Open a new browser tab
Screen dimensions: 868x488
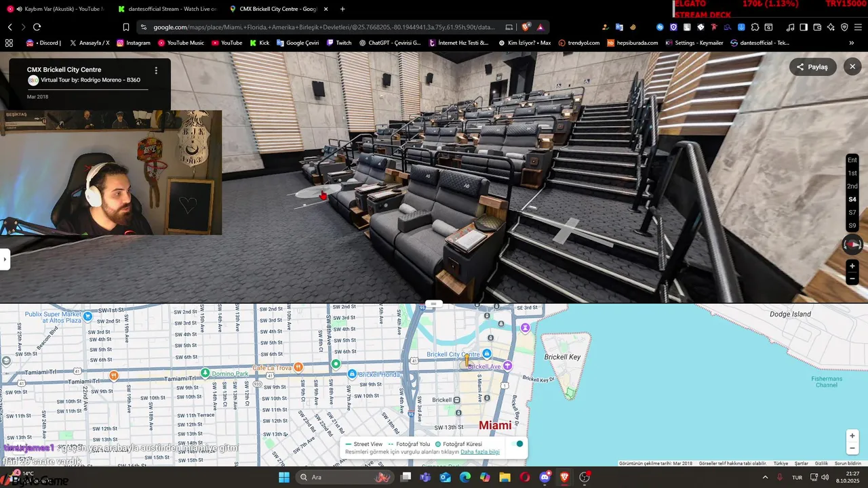(x=342, y=9)
